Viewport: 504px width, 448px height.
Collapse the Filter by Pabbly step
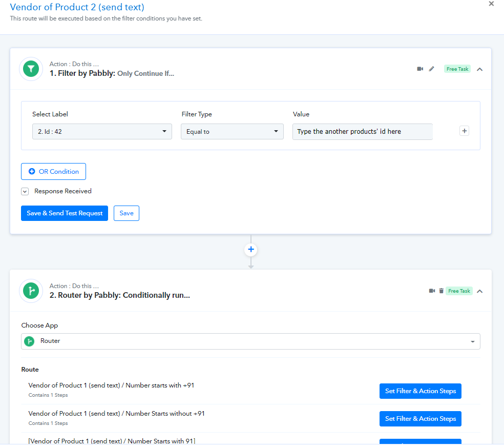click(x=479, y=69)
